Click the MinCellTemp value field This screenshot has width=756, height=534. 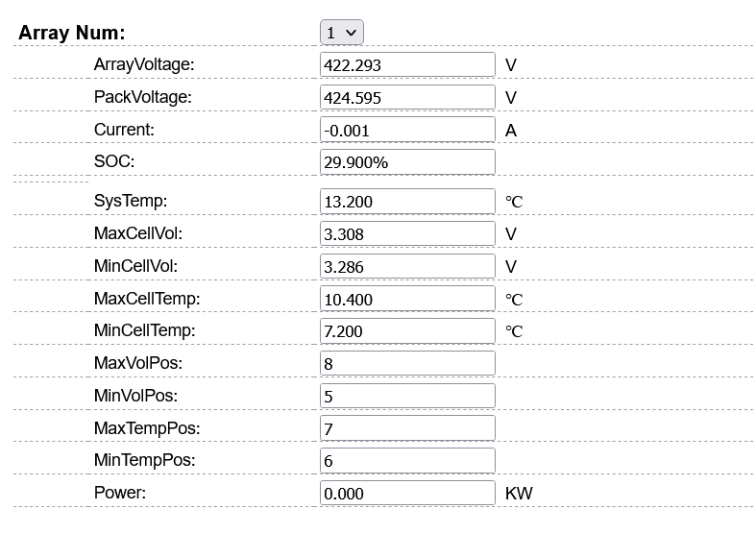(x=407, y=331)
